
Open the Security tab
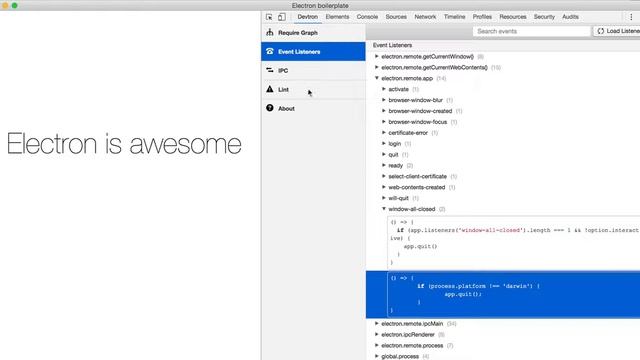coord(544,17)
